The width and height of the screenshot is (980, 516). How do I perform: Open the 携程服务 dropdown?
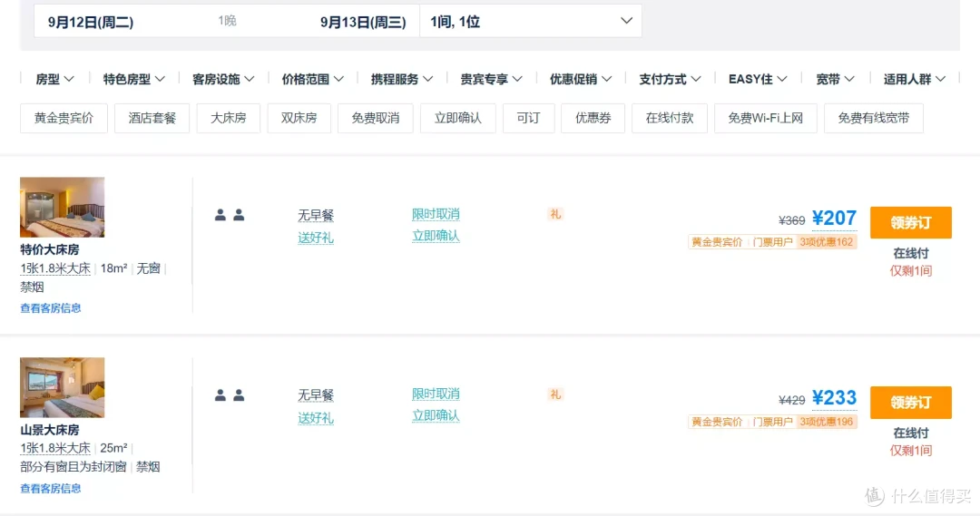tap(402, 79)
